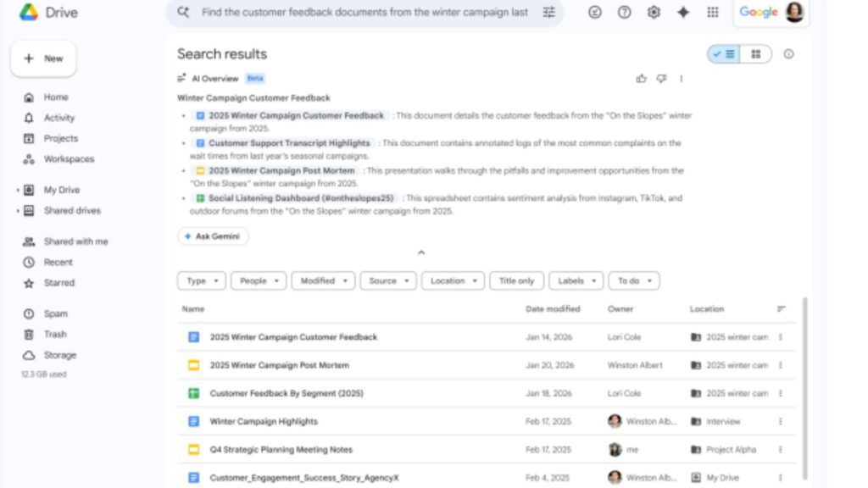This screenshot has width=868, height=488.
Task: Open search filter options icon
Action: coord(549,13)
